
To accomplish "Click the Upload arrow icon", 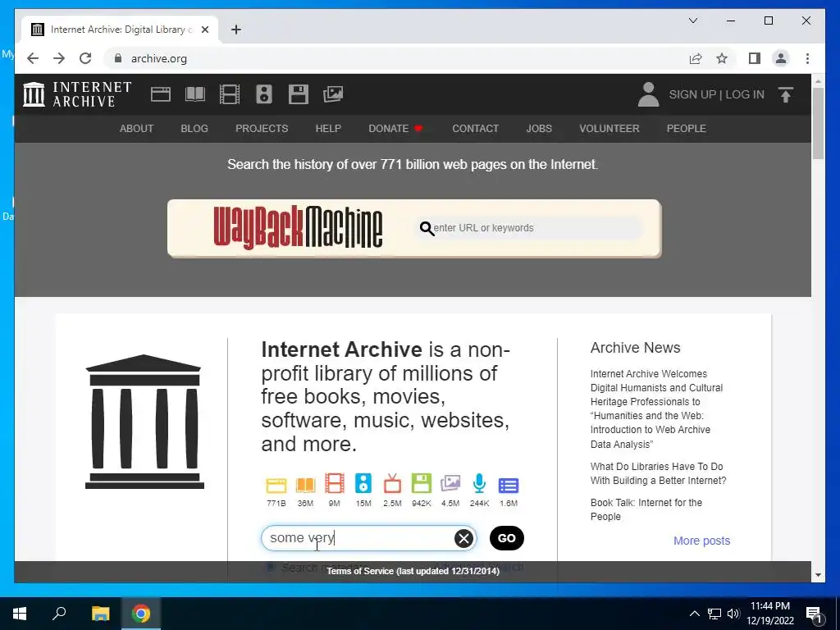I will pyautogui.click(x=785, y=95).
